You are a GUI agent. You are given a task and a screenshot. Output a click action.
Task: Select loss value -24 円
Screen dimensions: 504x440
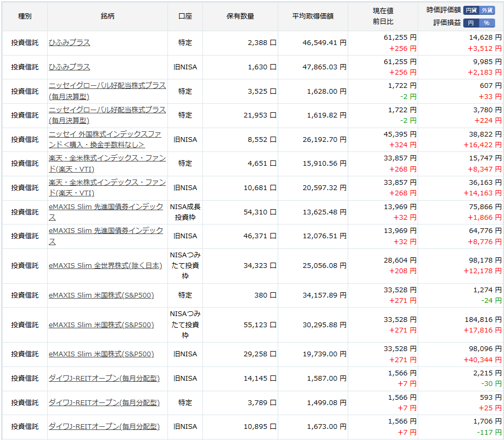point(491,301)
